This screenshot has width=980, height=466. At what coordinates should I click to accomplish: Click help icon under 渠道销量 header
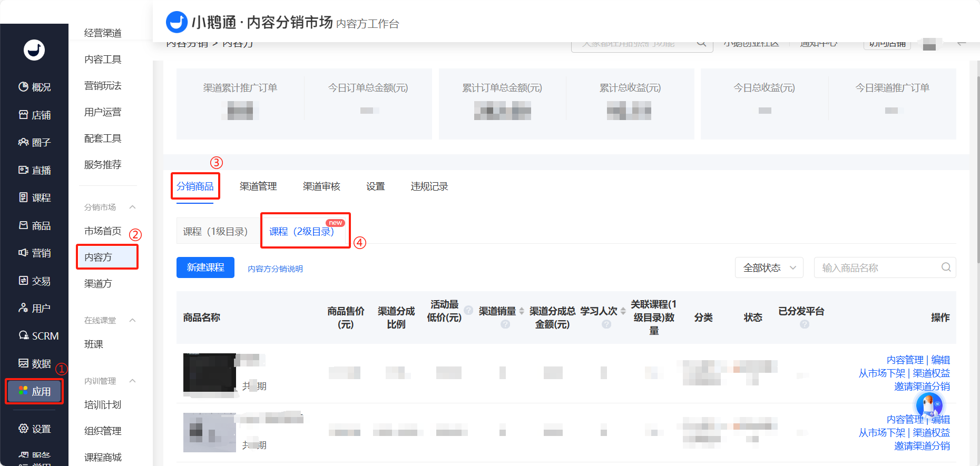coord(505,324)
